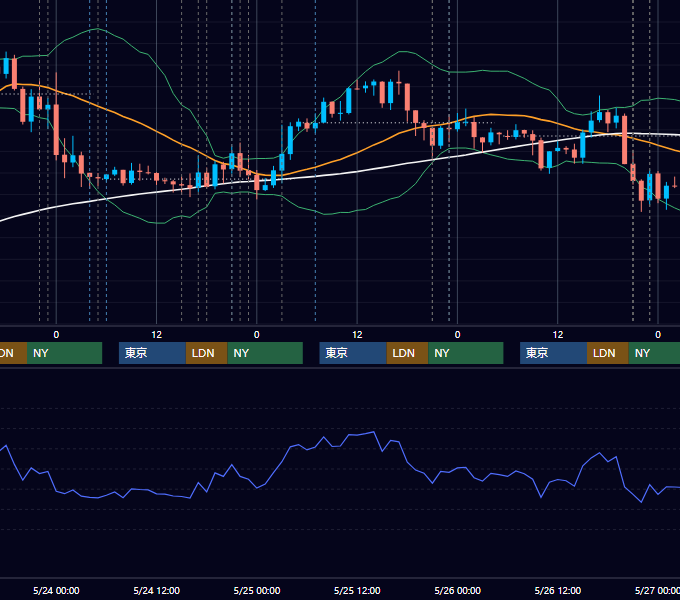Click hour label 0 above 5/26 00:00
This screenshot has width=680, height=600.
coord(458,335)
